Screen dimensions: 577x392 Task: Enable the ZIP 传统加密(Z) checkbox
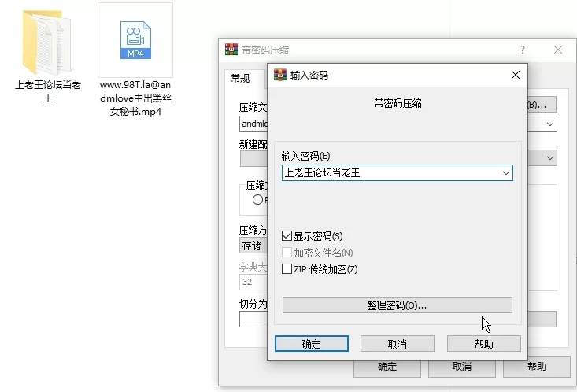[287, 269]
